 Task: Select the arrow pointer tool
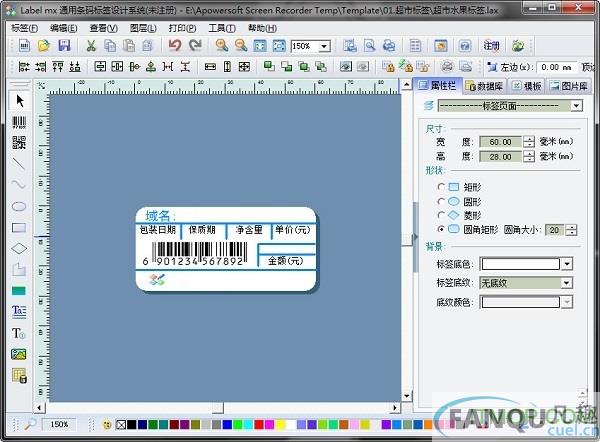[x=19, y=101]
